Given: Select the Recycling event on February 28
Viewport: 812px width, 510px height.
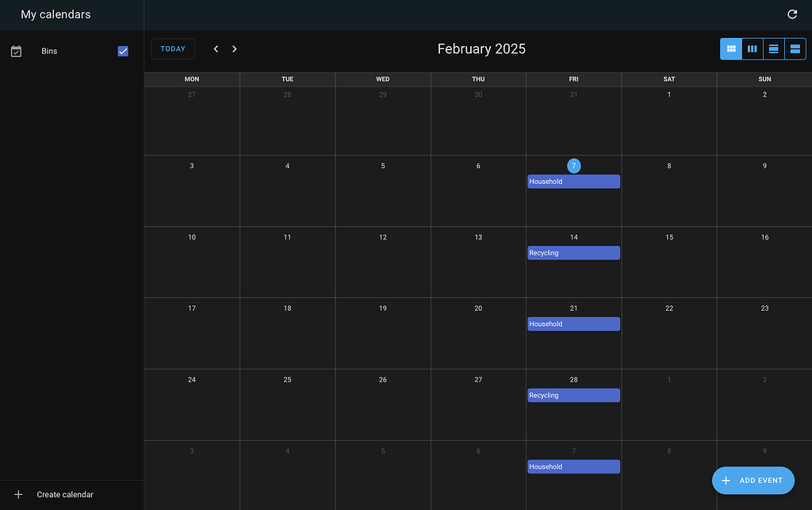Looking at the screenshot, I should pos(573,395).
